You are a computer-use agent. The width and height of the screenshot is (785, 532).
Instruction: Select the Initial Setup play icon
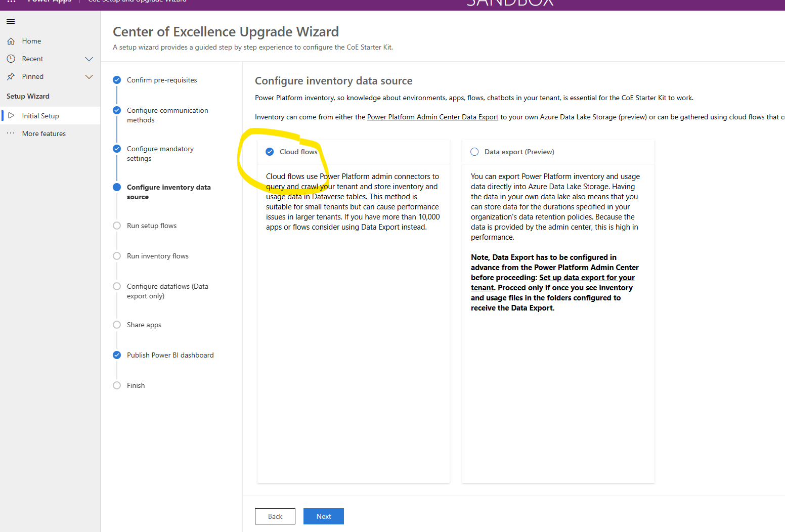(x=11, y=115)
